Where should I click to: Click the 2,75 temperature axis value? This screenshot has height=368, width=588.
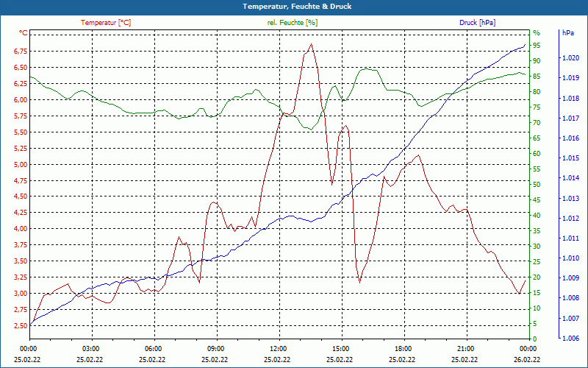21,309
